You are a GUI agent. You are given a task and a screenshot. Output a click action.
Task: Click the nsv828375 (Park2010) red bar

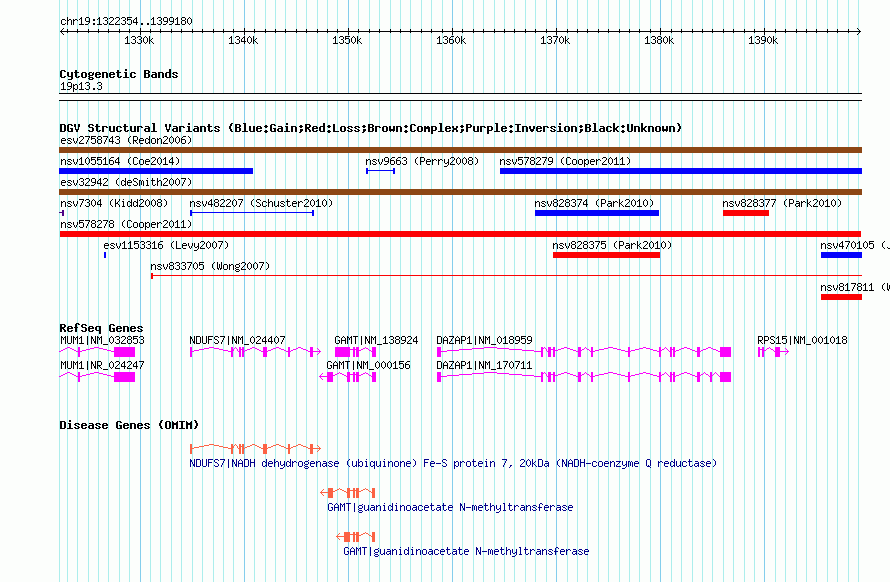(606, 255)
